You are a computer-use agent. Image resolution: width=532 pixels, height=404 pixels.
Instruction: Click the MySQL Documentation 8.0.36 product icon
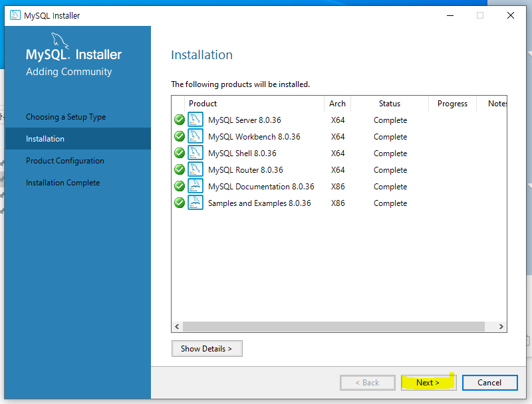tap(196, 186)
